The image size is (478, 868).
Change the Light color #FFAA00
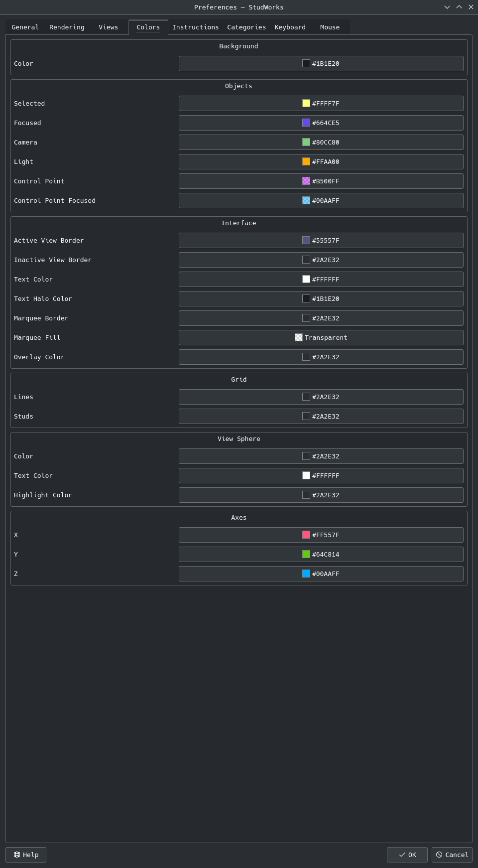321,162
